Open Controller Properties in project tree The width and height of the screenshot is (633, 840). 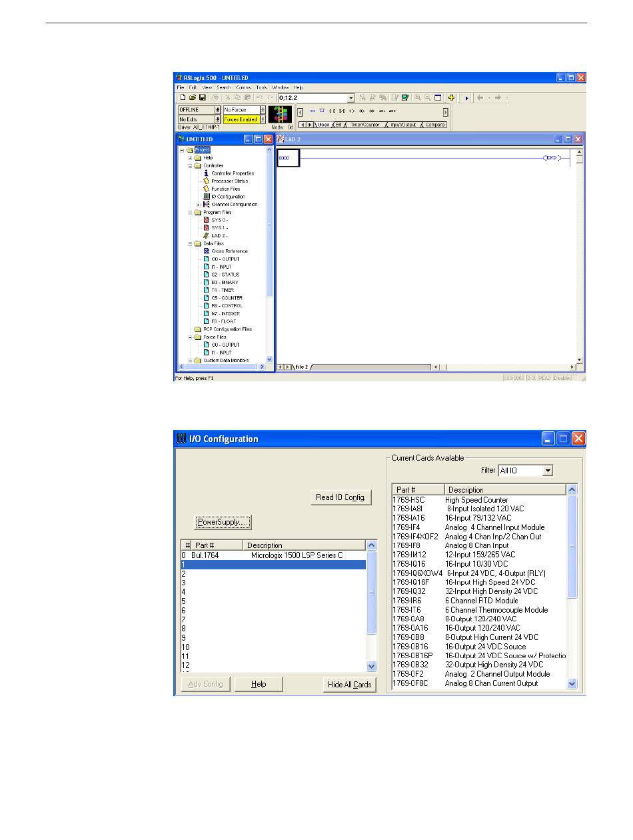[233, 173]
